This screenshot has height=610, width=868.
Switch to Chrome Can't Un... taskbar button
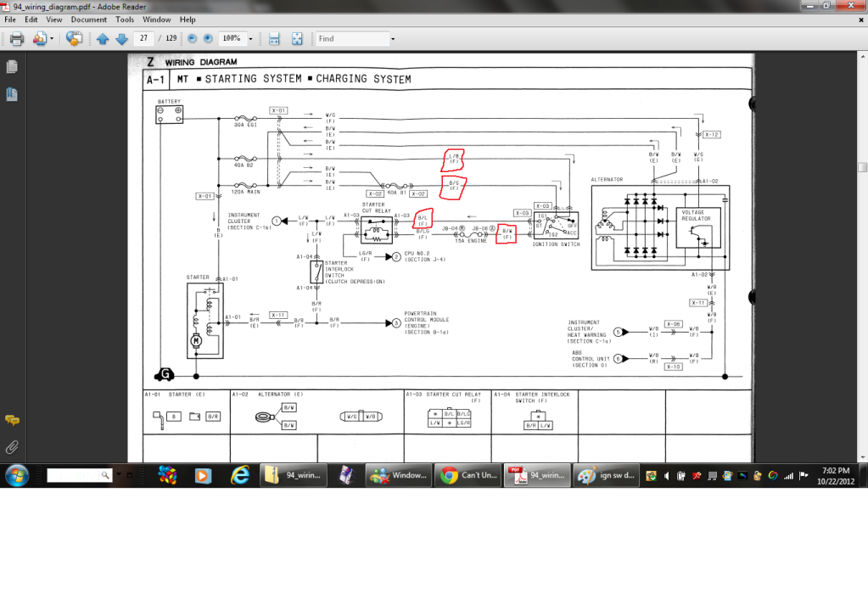click(x=468, y=475)
